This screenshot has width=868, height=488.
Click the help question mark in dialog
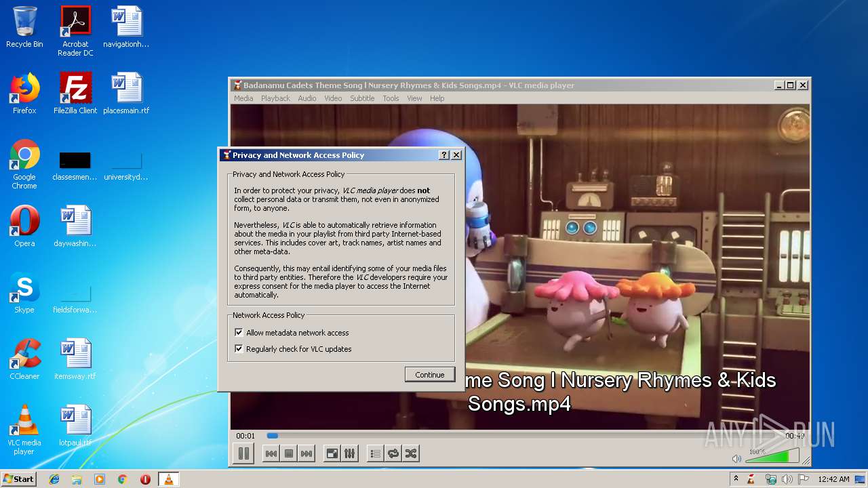point(444,155)
